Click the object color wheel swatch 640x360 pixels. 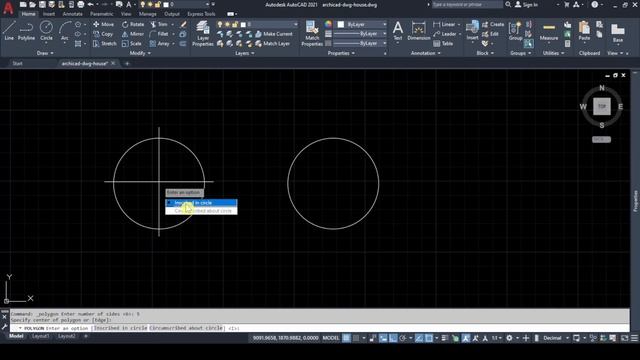tap(328, 24)
